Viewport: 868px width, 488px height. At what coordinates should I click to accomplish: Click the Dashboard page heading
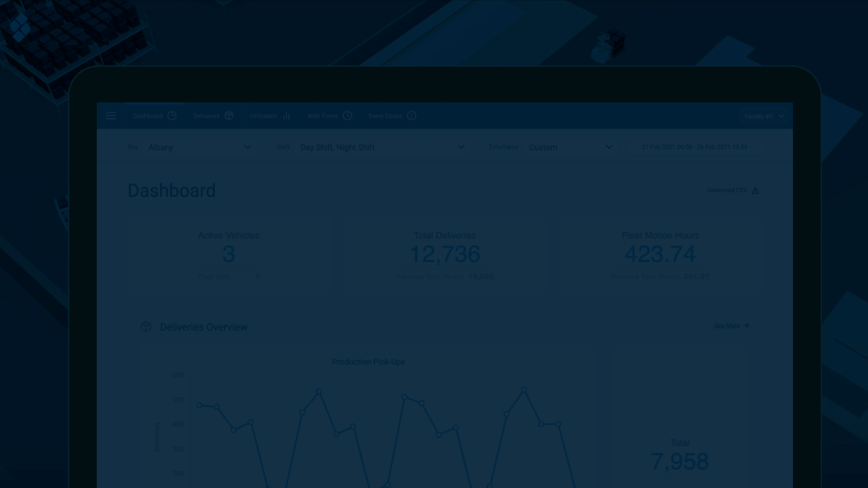click(172, 190)
